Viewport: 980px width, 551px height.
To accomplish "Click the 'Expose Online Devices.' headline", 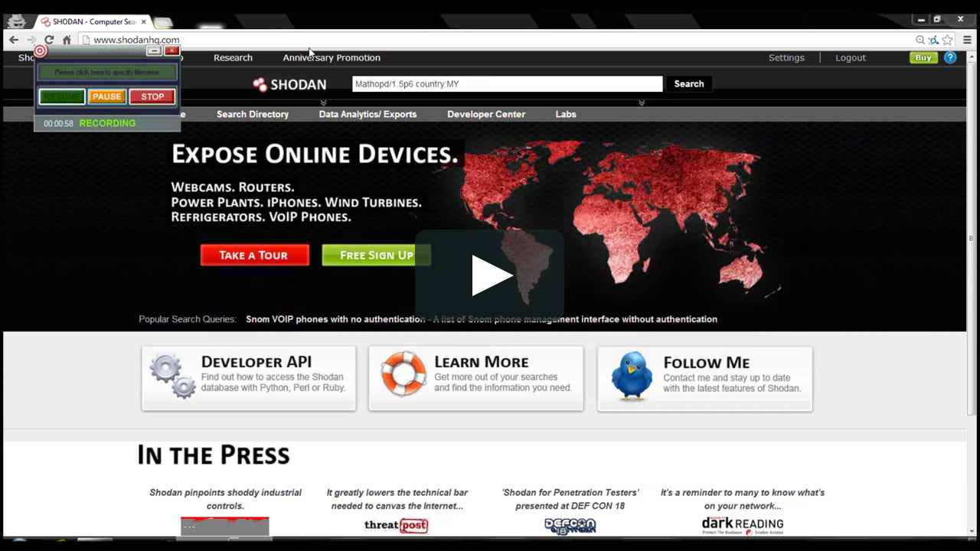I will (315, 155).
